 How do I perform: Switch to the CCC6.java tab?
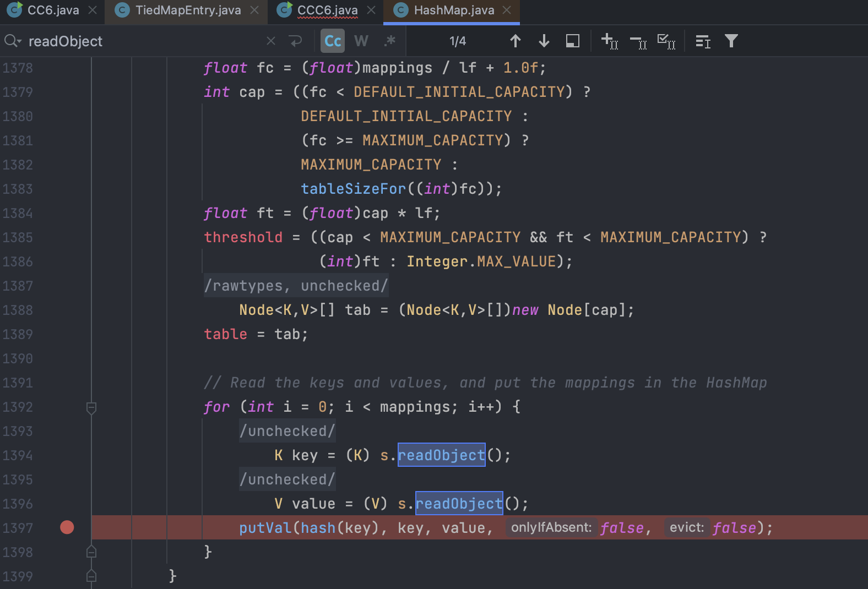[327, 10]
